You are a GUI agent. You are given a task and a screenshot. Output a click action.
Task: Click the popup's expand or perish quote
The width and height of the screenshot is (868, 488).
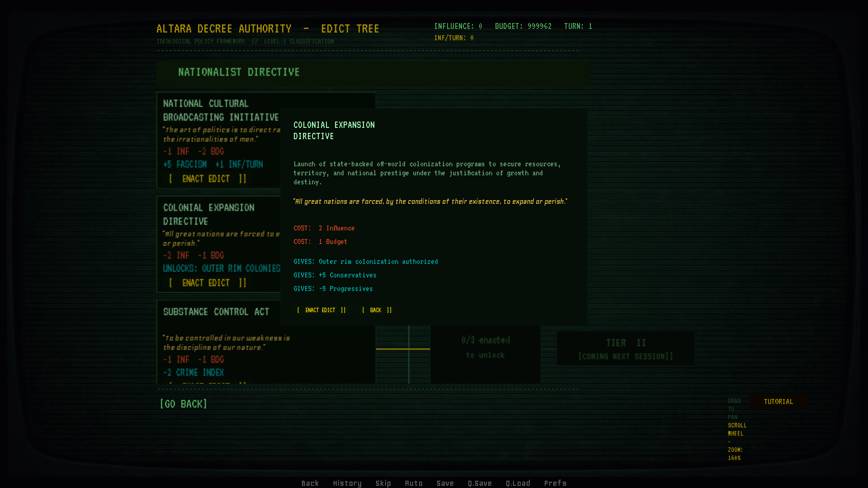[430, 202]
